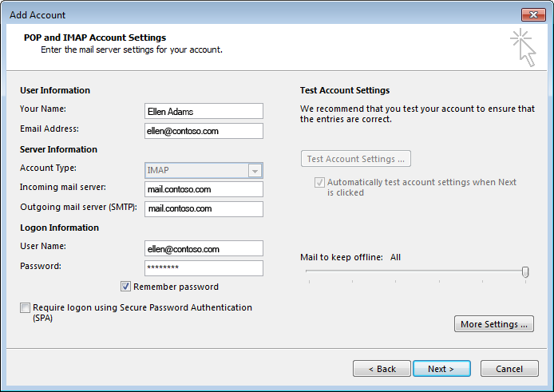Click into the Email Address field

tap(204, 131)
